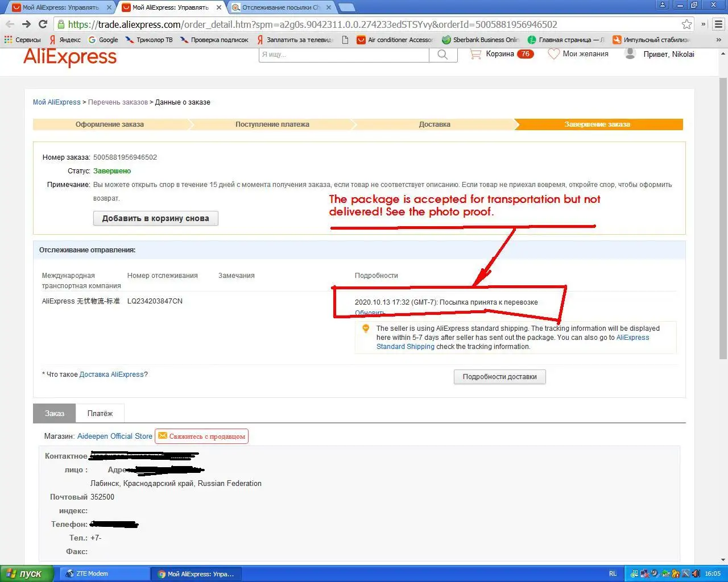Click the 'Подробности доставки' button
The width and height of the screenshot is (728, 582).
tap(499, 377)
